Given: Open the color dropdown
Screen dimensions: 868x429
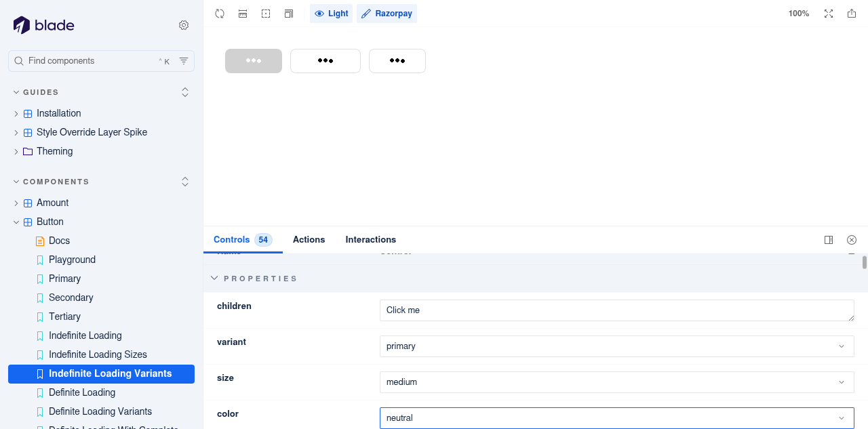Looking at the screenshot, I should [x=616, y=418].
